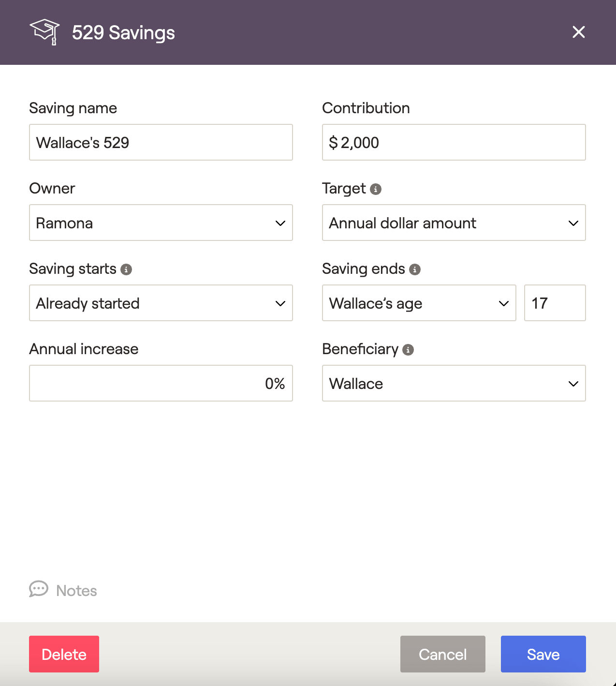Close the 529 Savings dialog
This screenshot has height=686, width=616.
tap(578, 32)
